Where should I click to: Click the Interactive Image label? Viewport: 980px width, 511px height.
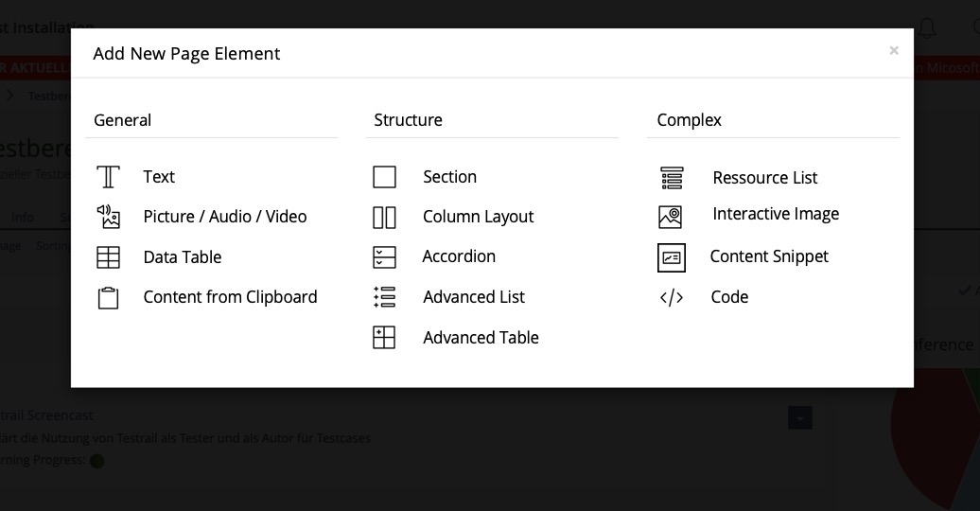(776, 214)
